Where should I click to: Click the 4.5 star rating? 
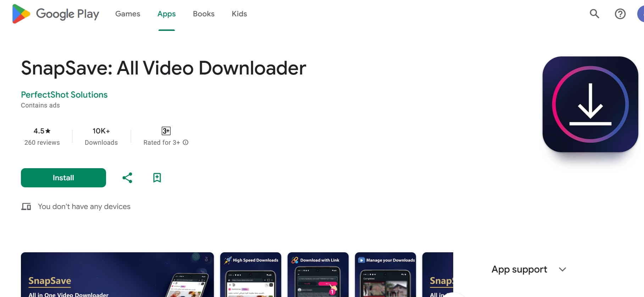click(42, 131)
